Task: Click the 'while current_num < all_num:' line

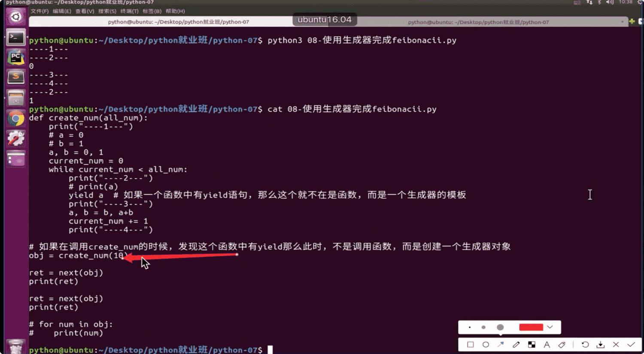Action: 118,170
